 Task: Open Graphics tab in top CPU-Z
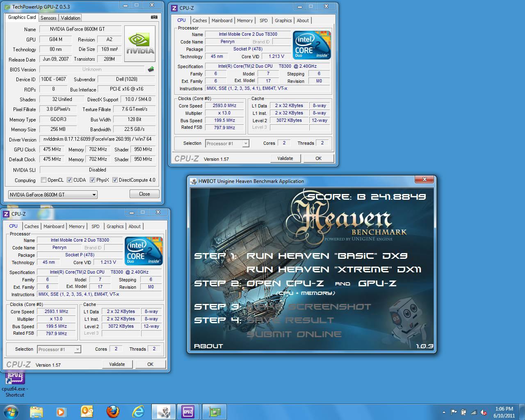[x=283, y=21]
